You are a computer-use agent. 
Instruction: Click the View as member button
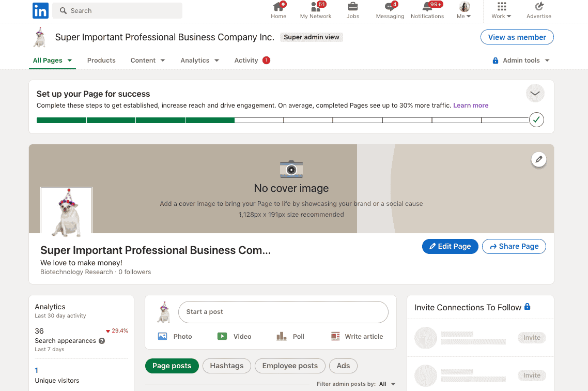point(517,37)
